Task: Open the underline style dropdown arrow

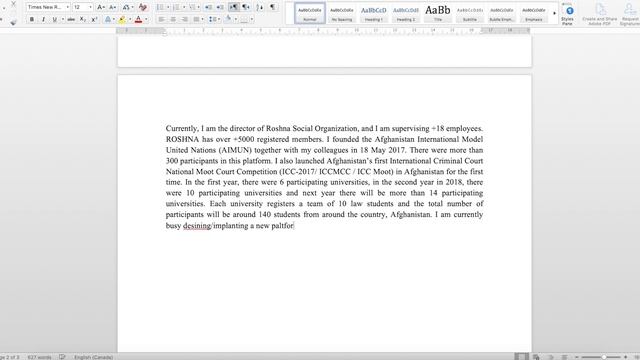Action: (62, 20)
